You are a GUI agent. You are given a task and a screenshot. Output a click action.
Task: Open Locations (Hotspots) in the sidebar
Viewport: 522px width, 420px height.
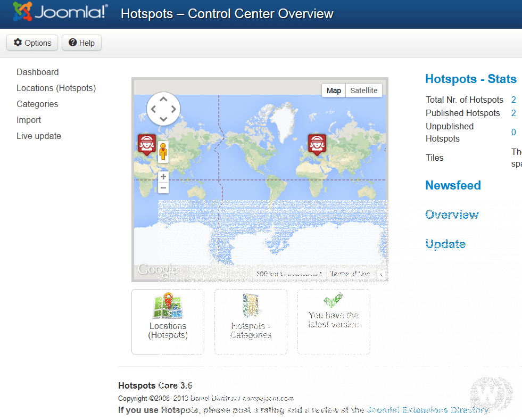(x=56, y=88)
